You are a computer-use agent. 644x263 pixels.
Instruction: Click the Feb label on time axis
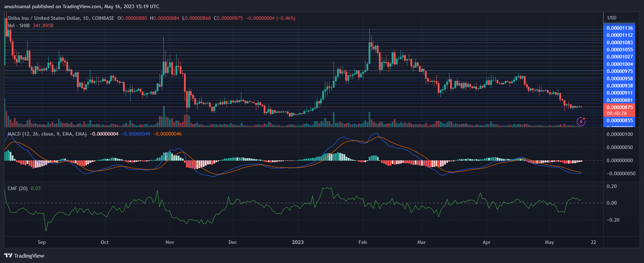(363, 242)
